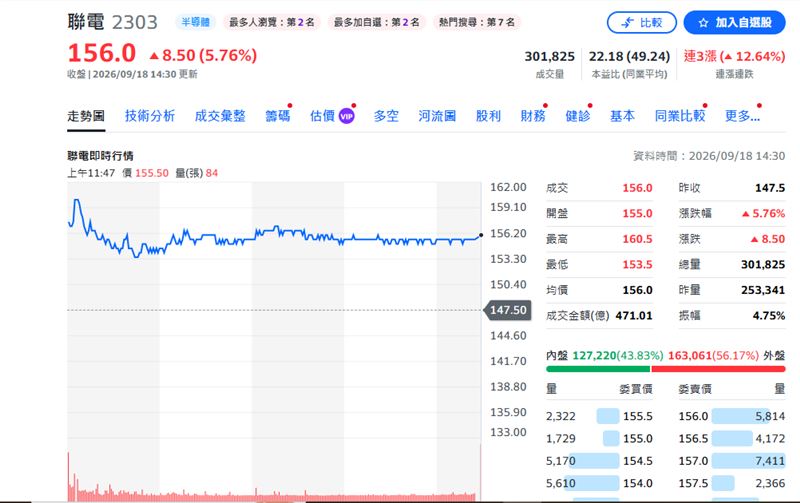Image resolution: width=800 pixels, height=503 pixels.
Task: Click the 2,322 bid volume
Action: (x=561, y=416)
